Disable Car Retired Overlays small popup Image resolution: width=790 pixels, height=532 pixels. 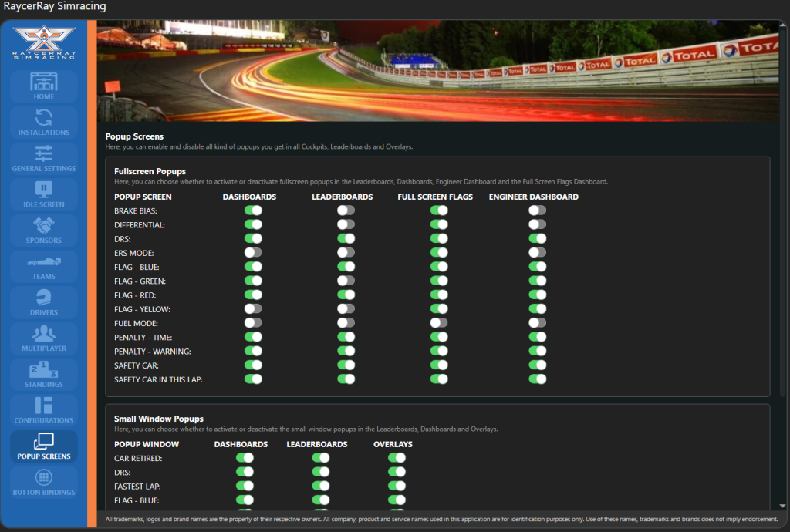[397, 458]
